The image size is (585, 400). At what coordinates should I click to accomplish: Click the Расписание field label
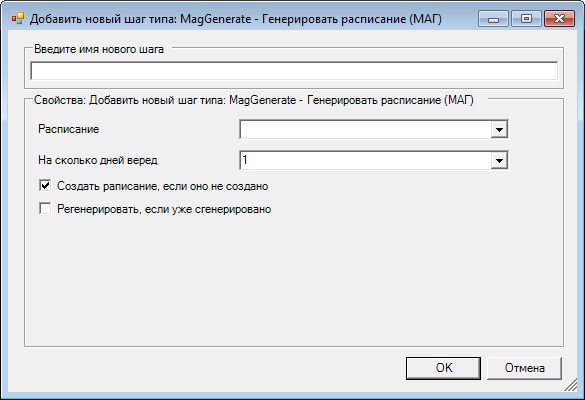point(69,129)
